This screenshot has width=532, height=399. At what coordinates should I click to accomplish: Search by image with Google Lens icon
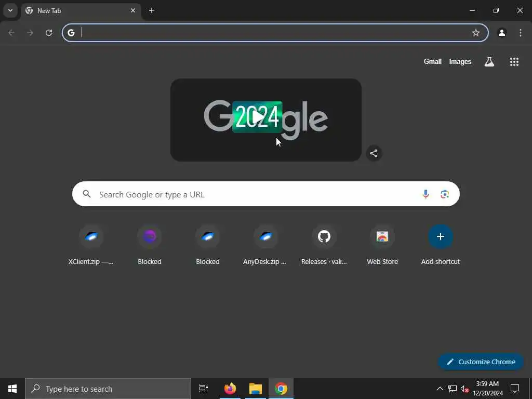pyautogui.click(x=445, y=194)
